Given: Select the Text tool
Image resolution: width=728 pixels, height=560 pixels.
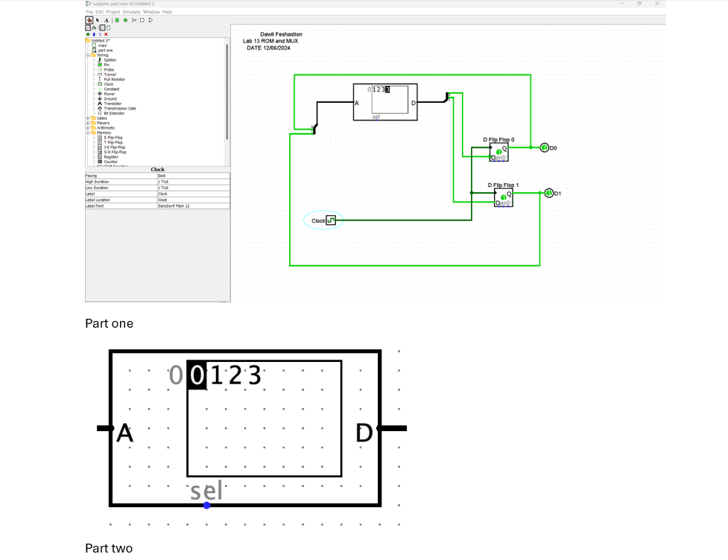Looking at the screenshot, I should coord(107,20).
